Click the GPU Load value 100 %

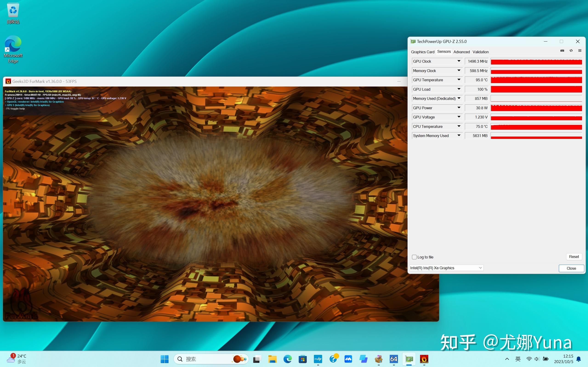click(477, 89)
